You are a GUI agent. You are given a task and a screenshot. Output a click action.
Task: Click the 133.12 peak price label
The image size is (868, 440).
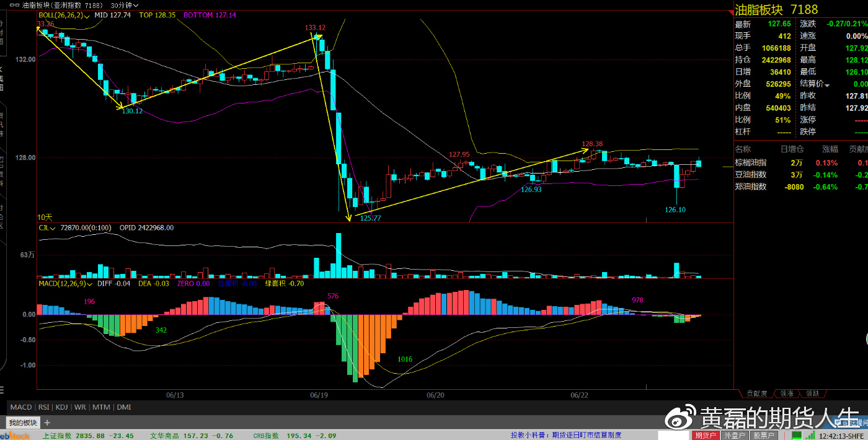click(315, 27)
